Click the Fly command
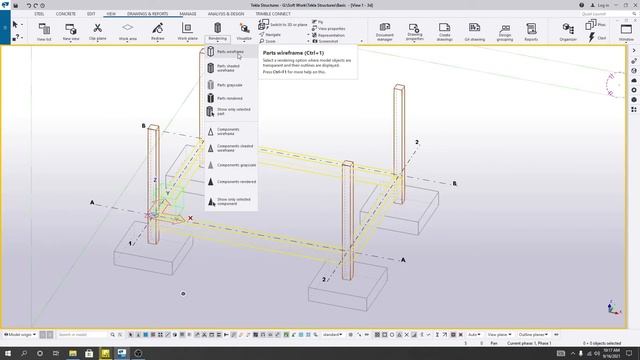The image size is (640, 360). click(318, 22)
